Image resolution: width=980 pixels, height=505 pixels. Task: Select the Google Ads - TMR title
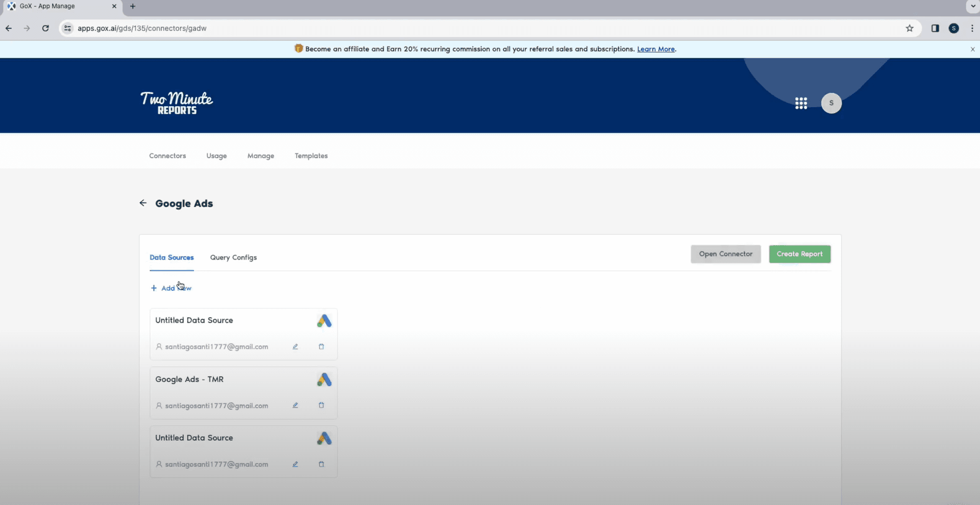(189, 380)
